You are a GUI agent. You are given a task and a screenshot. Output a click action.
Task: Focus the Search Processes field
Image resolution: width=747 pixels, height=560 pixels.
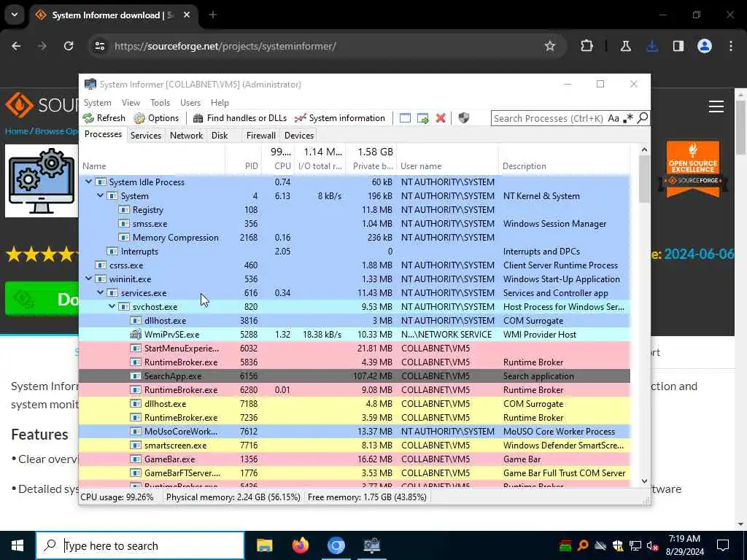point(549,118)
